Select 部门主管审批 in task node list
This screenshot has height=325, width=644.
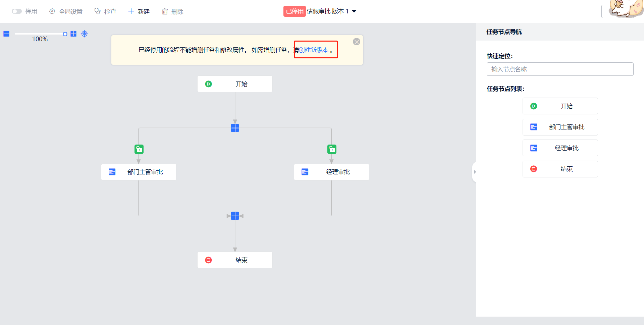(x=560, y=127)
